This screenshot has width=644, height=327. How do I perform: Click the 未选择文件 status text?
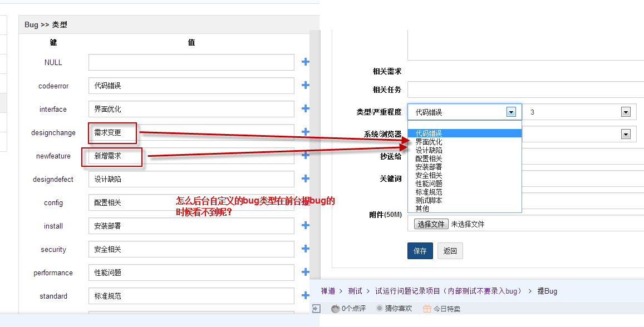468,224
